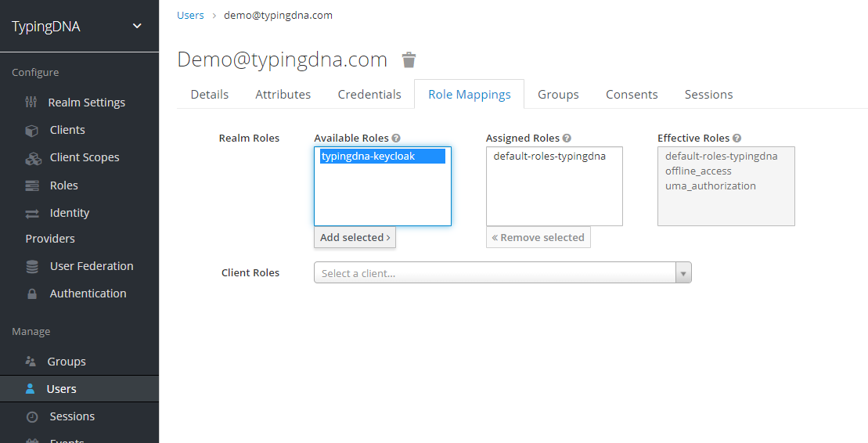Viewport: 868px width, 443px height.
Task: Click uma_authorization in Effective Roles
Action: pyautogui.click(x=710, y=186)
